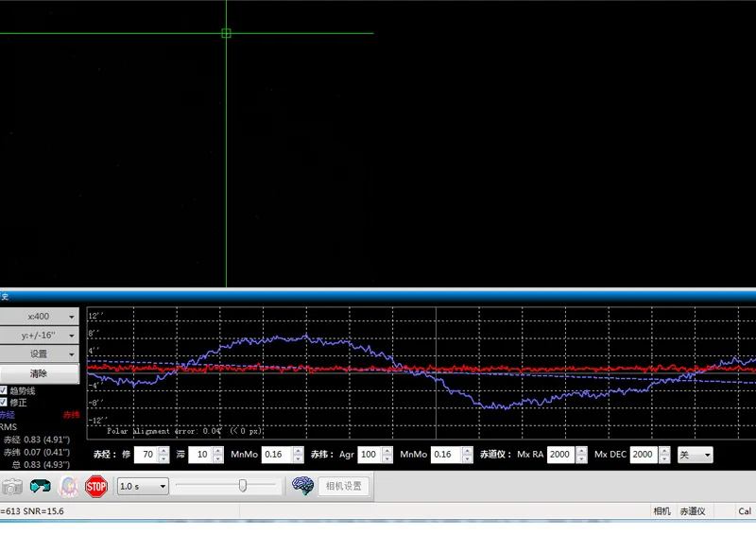Click the gamma slider handle
756x535 pixels.
pos(243,486)
